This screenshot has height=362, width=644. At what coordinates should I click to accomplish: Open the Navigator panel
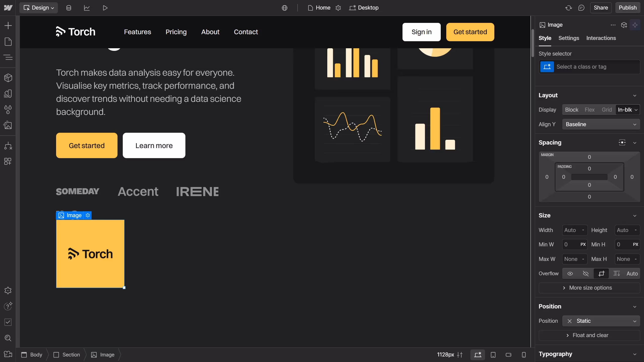[x=8, y=57]
